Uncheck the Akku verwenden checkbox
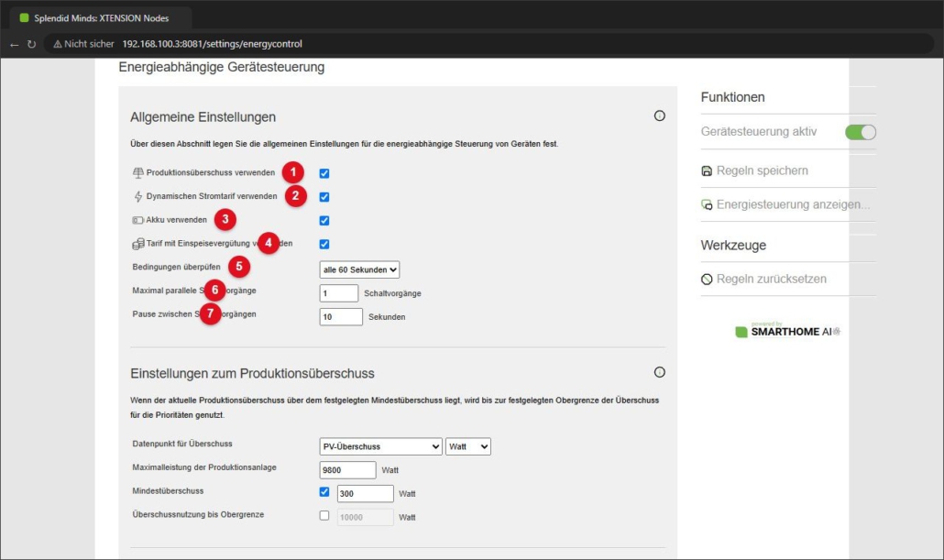 pyautogui.click(x=324, y=220)
